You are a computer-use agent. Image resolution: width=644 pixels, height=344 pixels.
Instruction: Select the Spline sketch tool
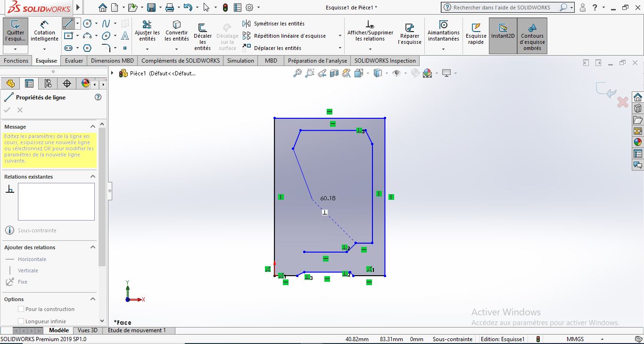106,24
